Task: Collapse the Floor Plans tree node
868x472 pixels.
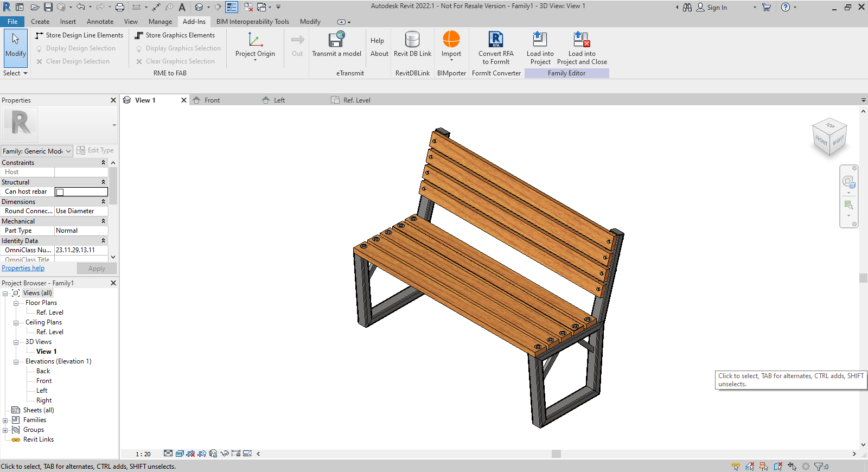Action: point(16,303)
